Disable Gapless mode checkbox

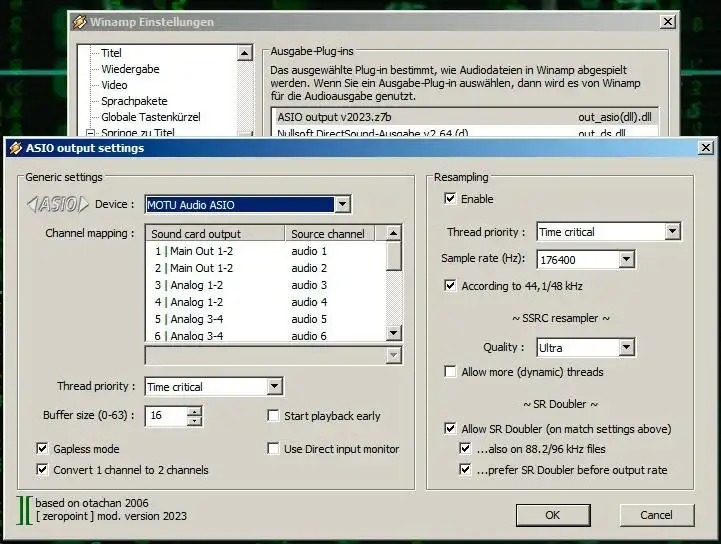tap(42, 448)
